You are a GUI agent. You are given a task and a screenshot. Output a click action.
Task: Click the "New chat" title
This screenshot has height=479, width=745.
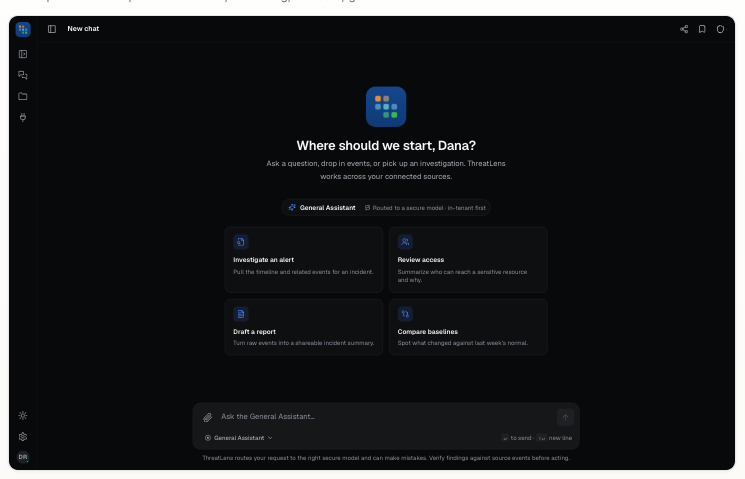83,29
